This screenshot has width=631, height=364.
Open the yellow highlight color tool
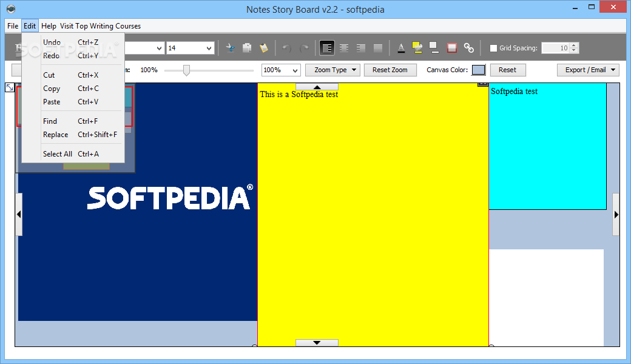(x=417, y=48)
